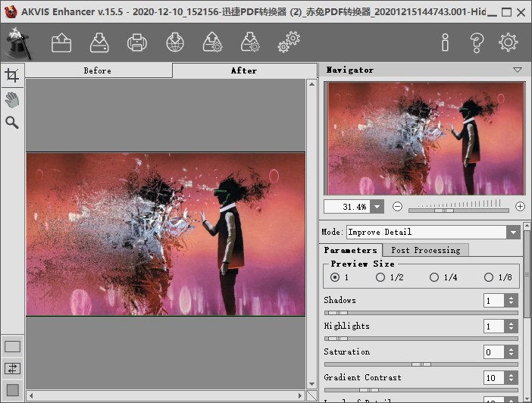Select preview size 1/8
Screen dimensions: 532x403
click(489, 277)
